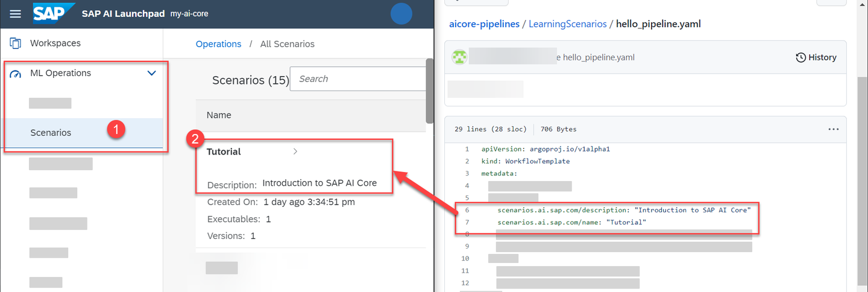Open LearningScenarios folder link
Viewport: 868px width, 292px height.
point(568,24)
